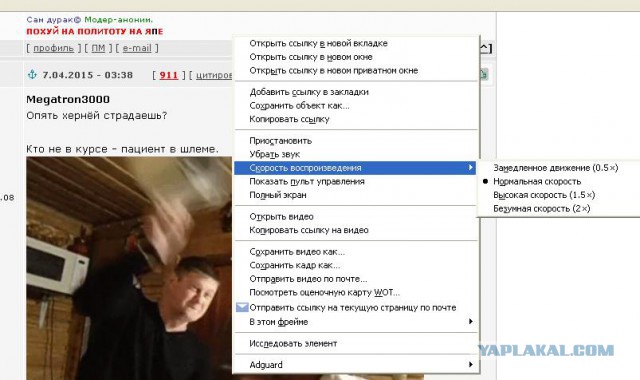Choose 'Сохранить видео как...'
This screenshot has width=640, height=380.
coord(355,252)
